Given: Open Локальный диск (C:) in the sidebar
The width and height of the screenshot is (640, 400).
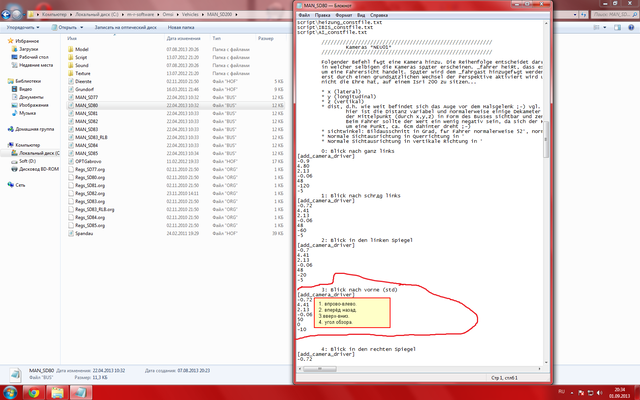Looking at the screenshot, I should pyautogui.click(x=36, y=151).
